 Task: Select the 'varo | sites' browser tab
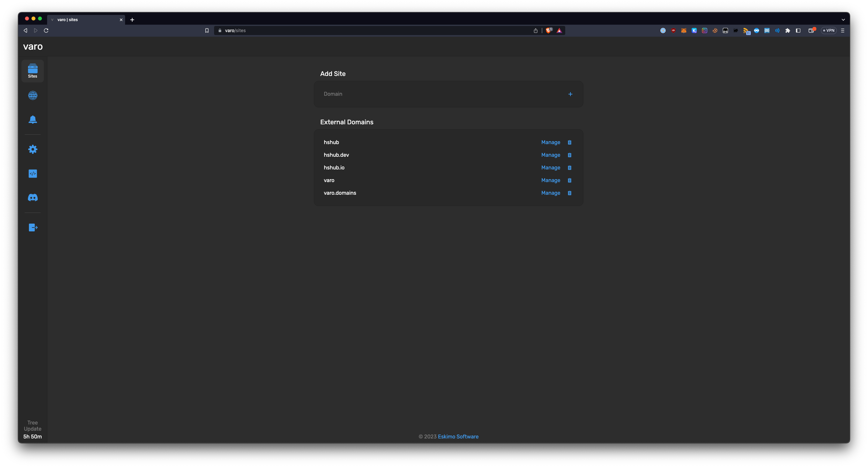86,19
